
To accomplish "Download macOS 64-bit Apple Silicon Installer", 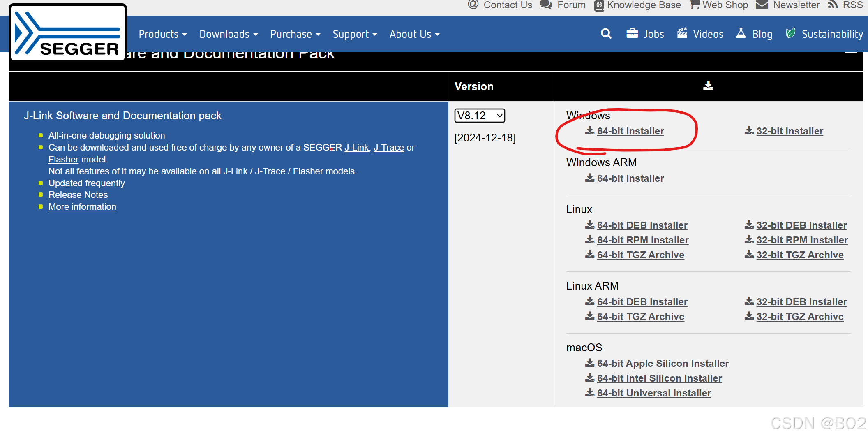I will [x=663, y=364].
